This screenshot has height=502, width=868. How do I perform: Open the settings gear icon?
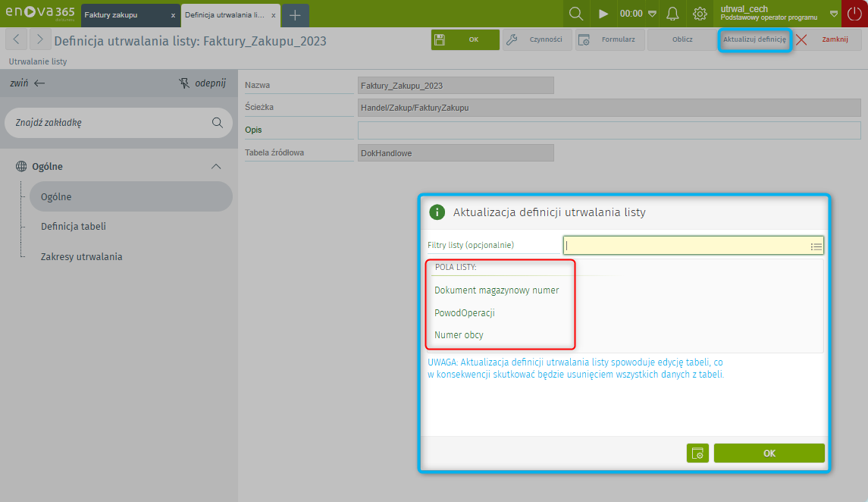click(x=700, y=14)
